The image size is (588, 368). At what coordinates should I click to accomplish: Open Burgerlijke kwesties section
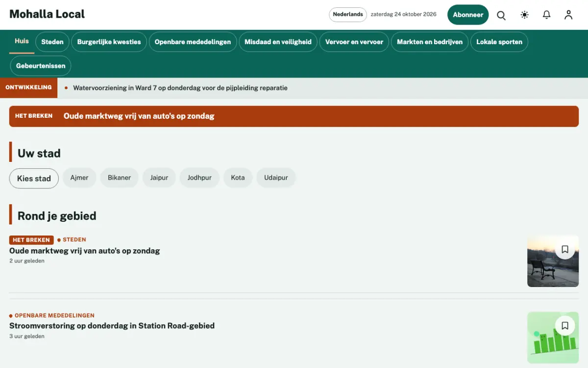109,42
